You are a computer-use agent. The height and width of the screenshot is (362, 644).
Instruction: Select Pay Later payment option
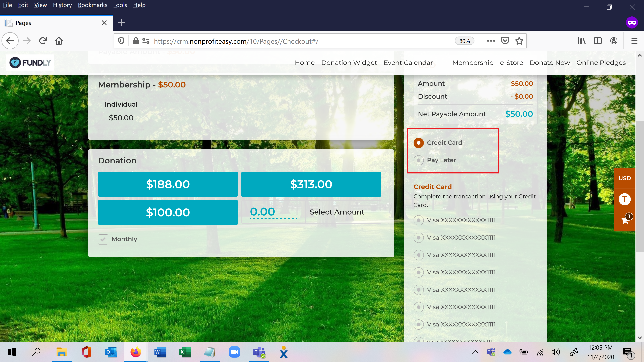(418, 160)
